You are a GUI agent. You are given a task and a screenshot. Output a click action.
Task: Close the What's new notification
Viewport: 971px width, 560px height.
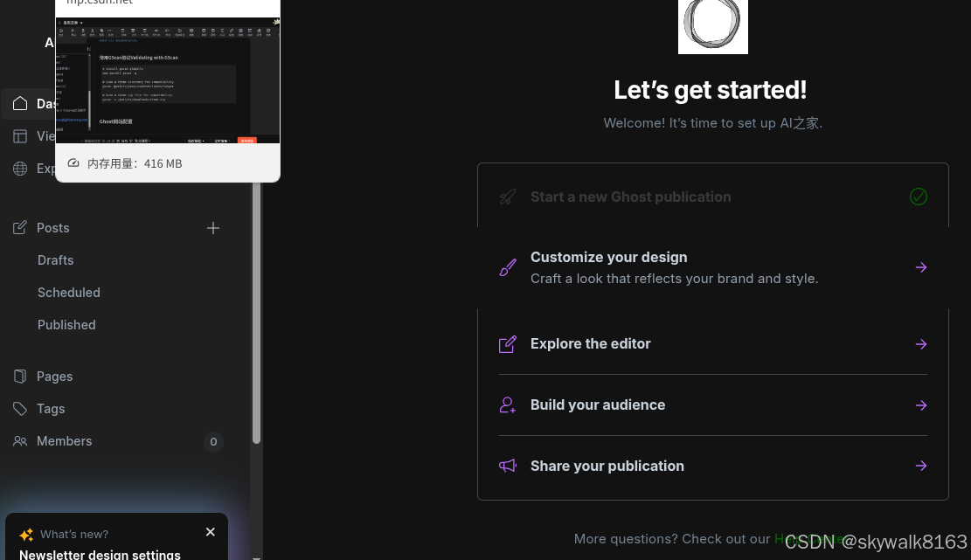[211, 532]
